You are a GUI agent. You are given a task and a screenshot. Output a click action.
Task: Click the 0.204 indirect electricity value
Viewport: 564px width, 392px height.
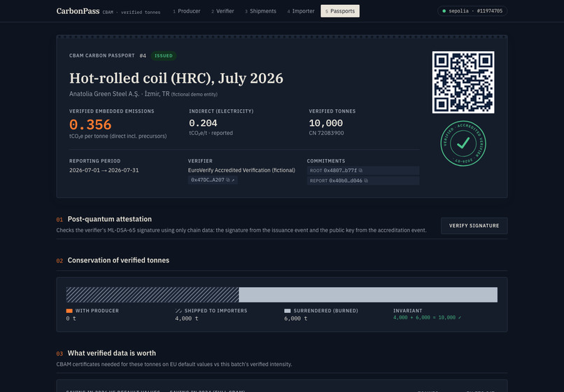203,123
